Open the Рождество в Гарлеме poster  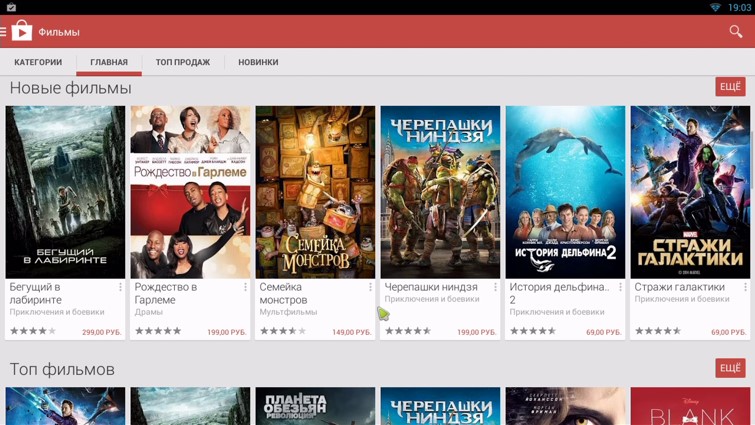[190, 192]
